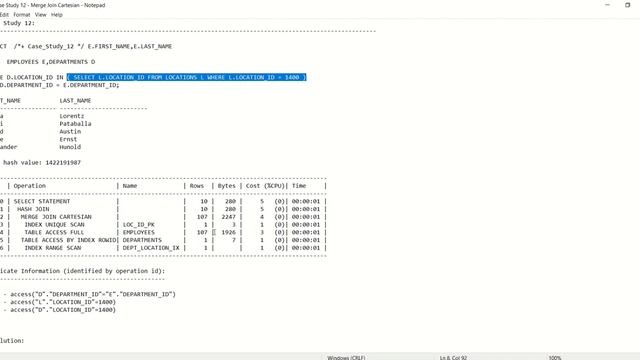Click the 'TABLE ACCESS FULL' operation
This screenshot has width=640, height=360.
coord(54,232)
